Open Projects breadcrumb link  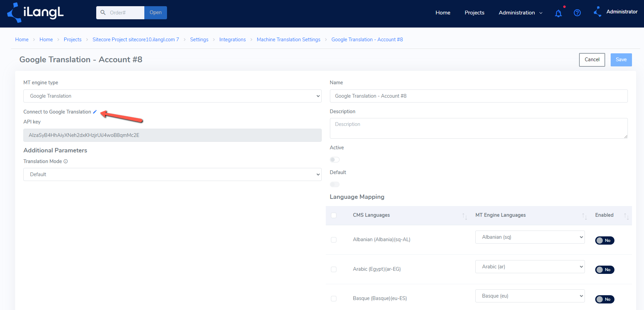73,40
